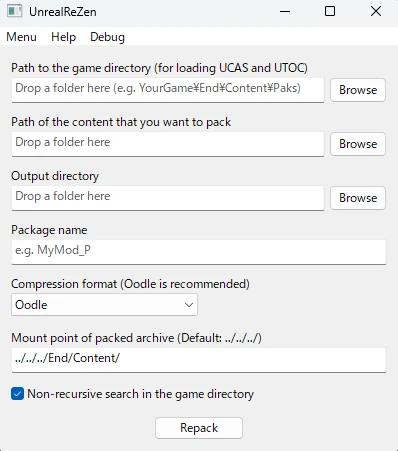Uncheck Non-recursive search in the game directory
The image size is (398, 451).
tap(17, 394)
